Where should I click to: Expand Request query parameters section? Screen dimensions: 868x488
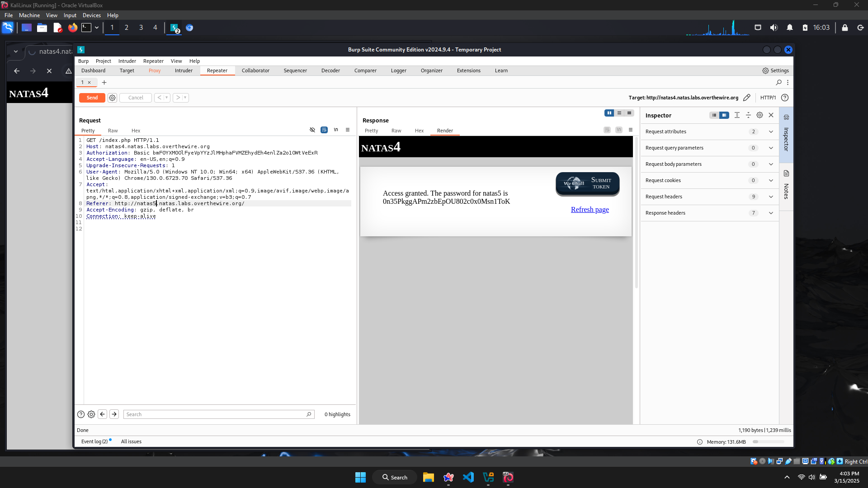click(709, 148)
